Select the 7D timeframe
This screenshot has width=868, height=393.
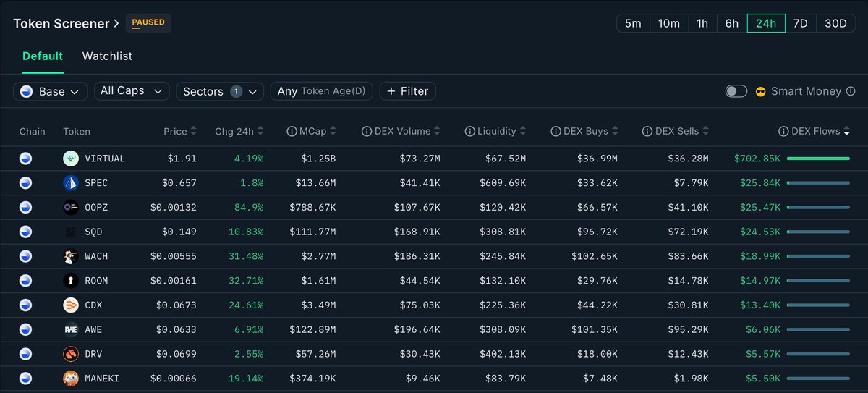(801, 23)
